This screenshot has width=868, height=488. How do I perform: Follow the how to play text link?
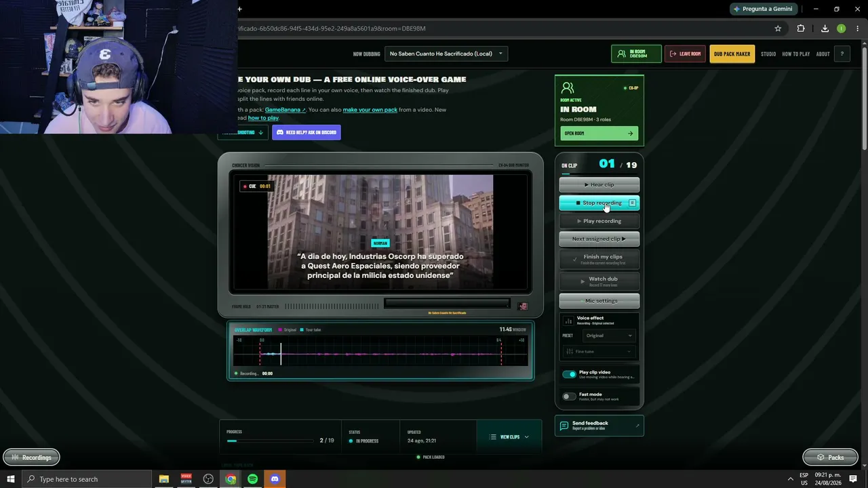(263, 118)
